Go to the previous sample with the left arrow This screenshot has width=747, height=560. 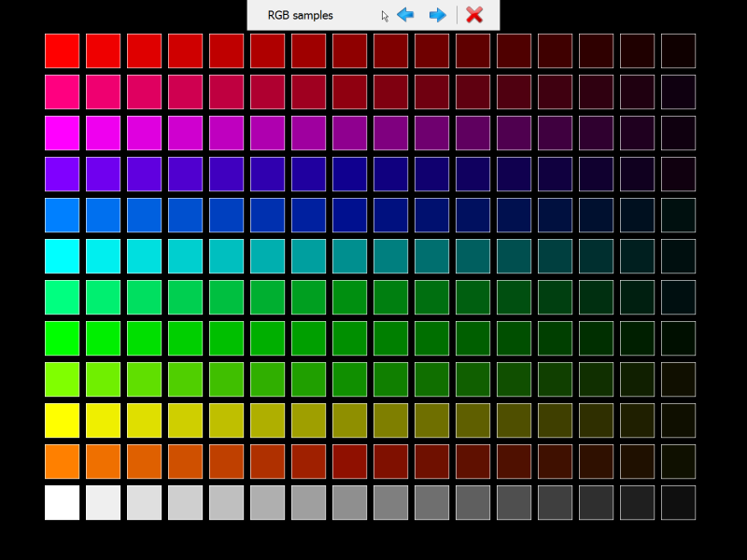point(405,15)
